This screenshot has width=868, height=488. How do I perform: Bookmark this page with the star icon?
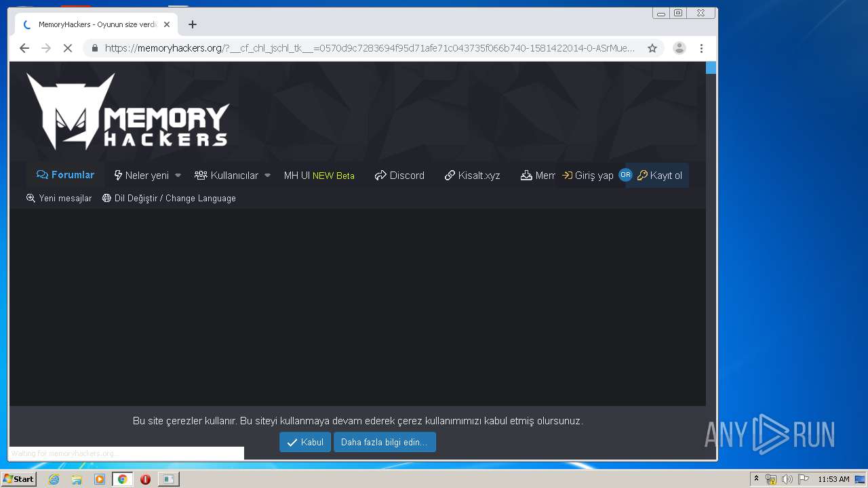pos(652,48)
